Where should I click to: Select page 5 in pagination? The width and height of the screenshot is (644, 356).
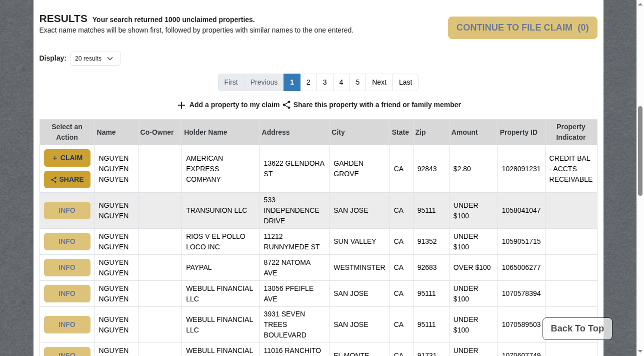[357, 82]
